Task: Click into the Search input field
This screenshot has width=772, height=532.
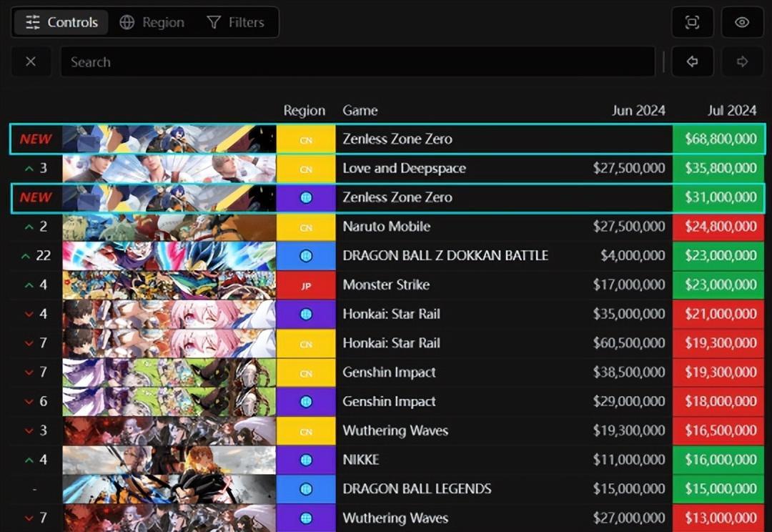Action: [357, 62]
